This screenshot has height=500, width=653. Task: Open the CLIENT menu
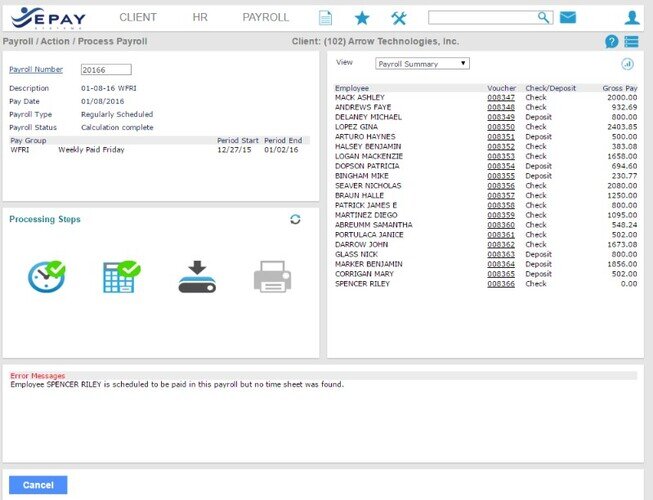[138, 18]
